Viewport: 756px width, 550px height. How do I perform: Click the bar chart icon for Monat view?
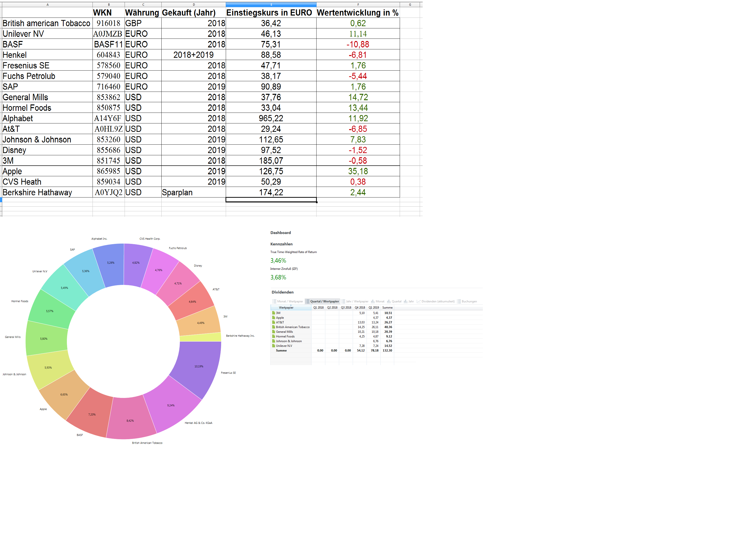(373, 301)
